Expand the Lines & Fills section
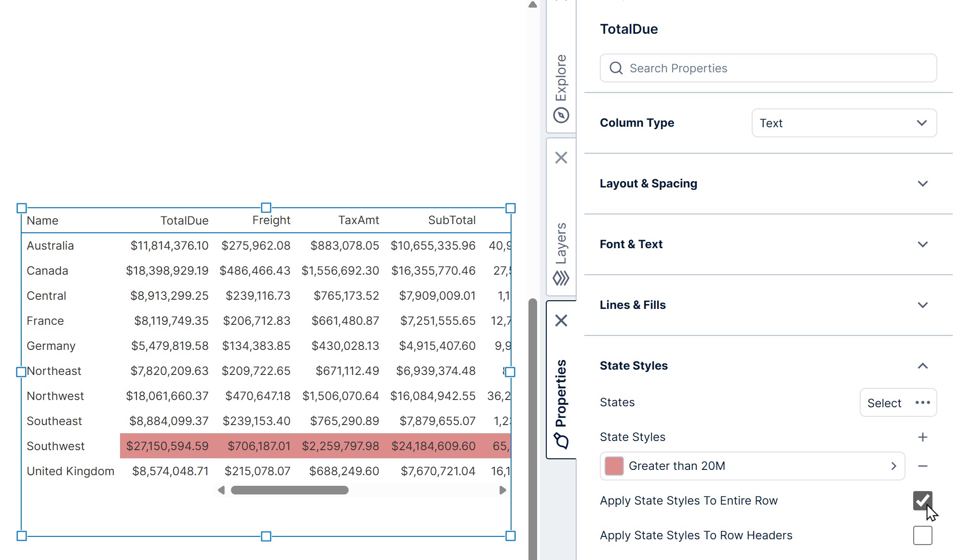 point(922,305)
